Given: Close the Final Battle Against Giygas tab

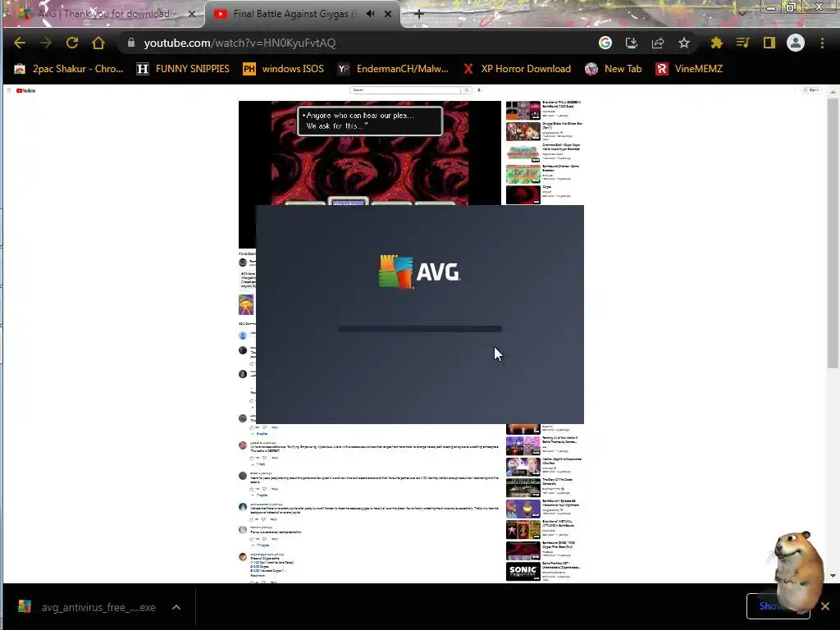Looking at the screenshot, I should [388, 14].
